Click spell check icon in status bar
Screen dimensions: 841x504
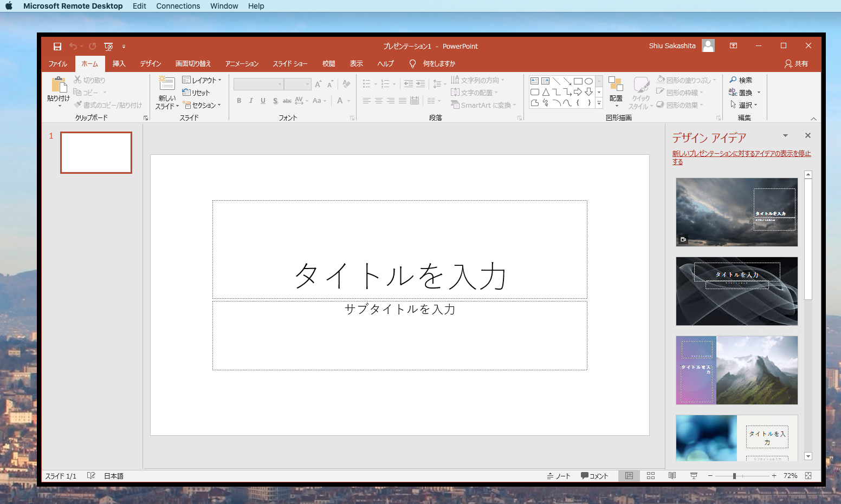point(91,476)
